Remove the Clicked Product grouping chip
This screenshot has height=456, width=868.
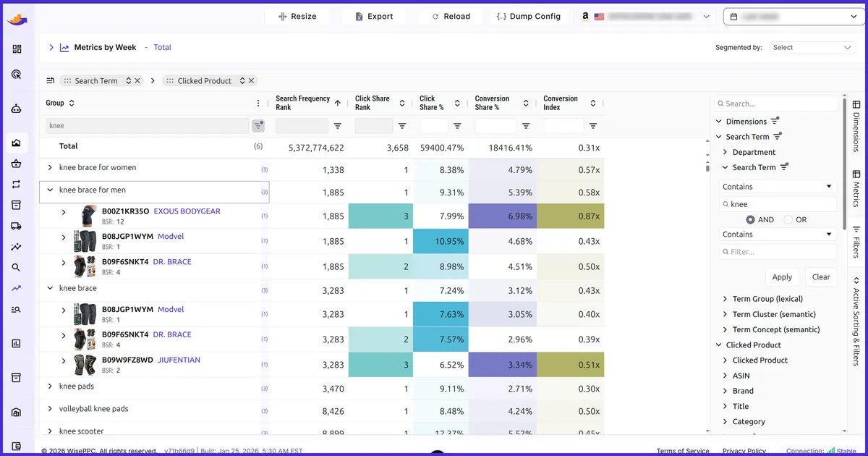[x=252, y=81]
